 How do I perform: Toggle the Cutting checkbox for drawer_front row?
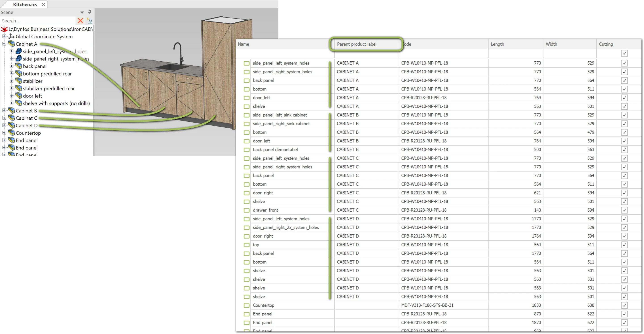pos(624,210)
